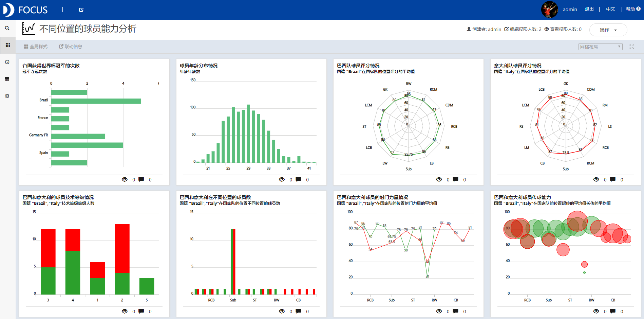This screenshot has height=319, width=644.
Task: Click the admin user avatar
Action: [x=549, y=10]
